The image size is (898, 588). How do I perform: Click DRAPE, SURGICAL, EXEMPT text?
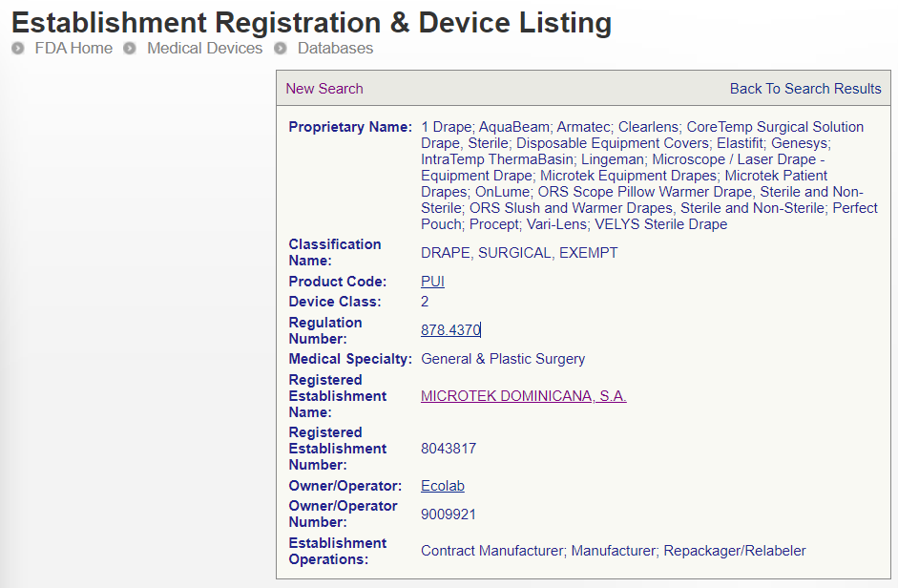coord(519,253)
